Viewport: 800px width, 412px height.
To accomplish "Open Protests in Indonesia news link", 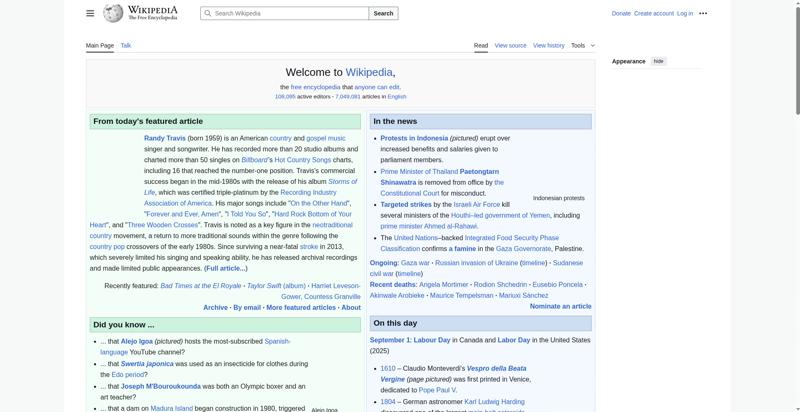I will pos(414,138).
